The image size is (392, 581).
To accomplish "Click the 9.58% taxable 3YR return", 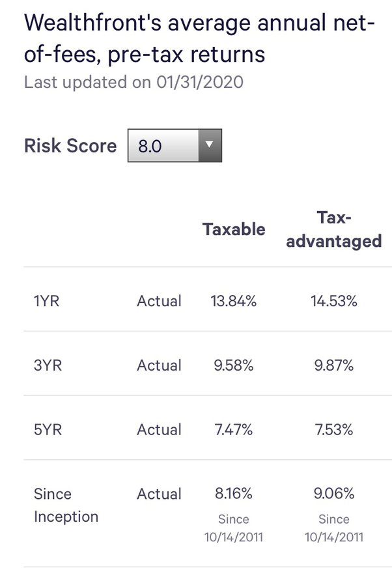I will click(233, 365).
